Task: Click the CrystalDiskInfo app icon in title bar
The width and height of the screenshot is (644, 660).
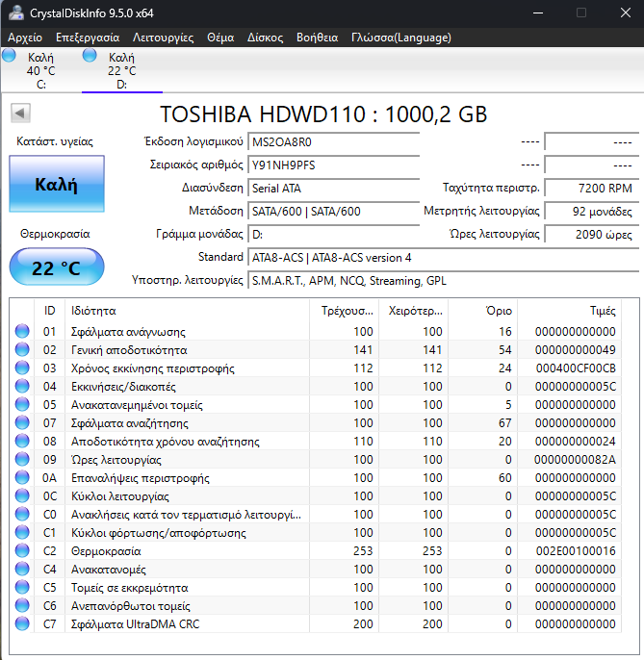Action: click(x=16, y=13)
